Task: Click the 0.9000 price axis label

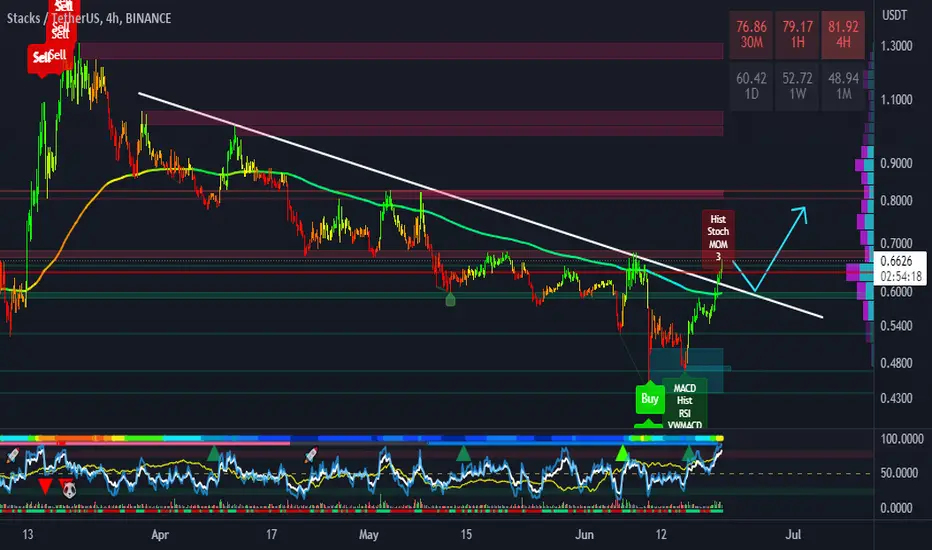Action: (896, 163)
